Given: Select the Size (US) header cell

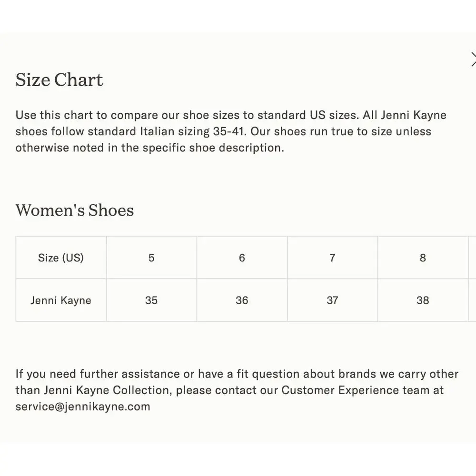Looking at the screenshot, I should [61, 258].
